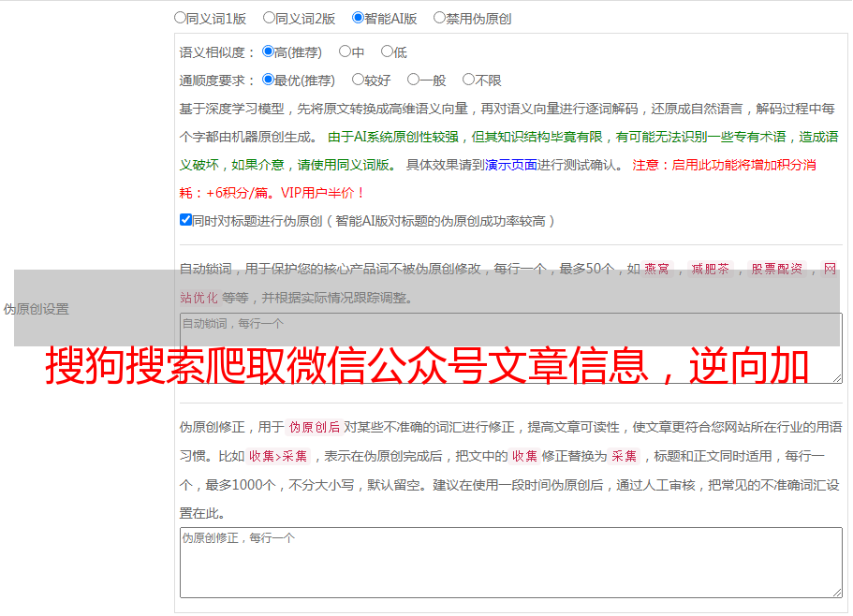
Task: Click the red VIP用户半价 notice text
Action: (323, 193)
